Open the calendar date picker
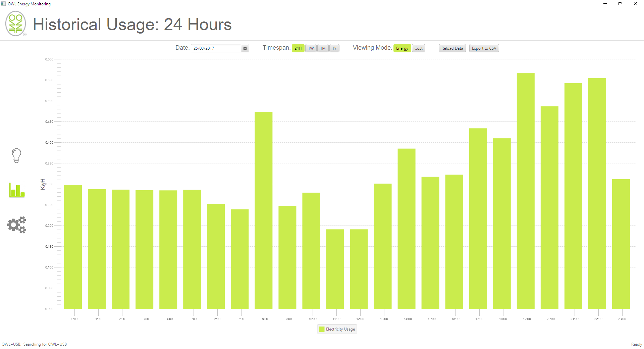This screenshot has height=349, width=644. [245, 48]
